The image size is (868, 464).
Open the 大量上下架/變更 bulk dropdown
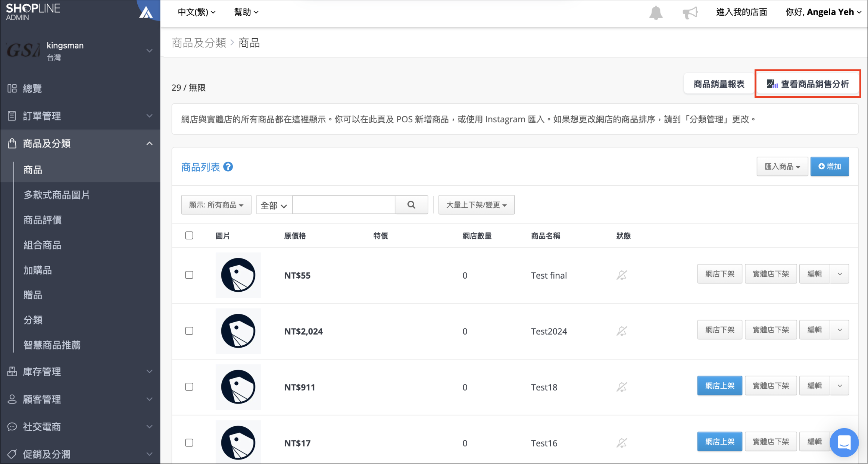click(x=476, y=205)
